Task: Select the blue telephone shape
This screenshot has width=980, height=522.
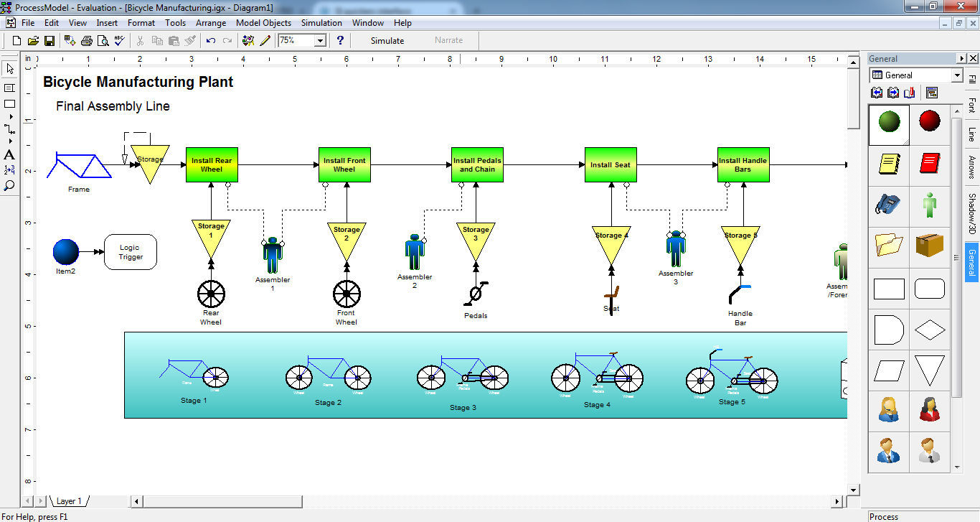Action: coord(889,205)
